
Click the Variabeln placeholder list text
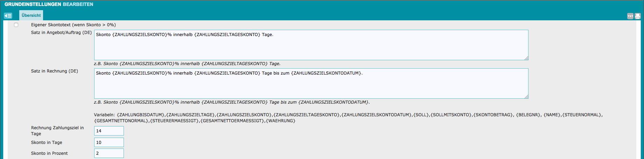tap(348, 118)
